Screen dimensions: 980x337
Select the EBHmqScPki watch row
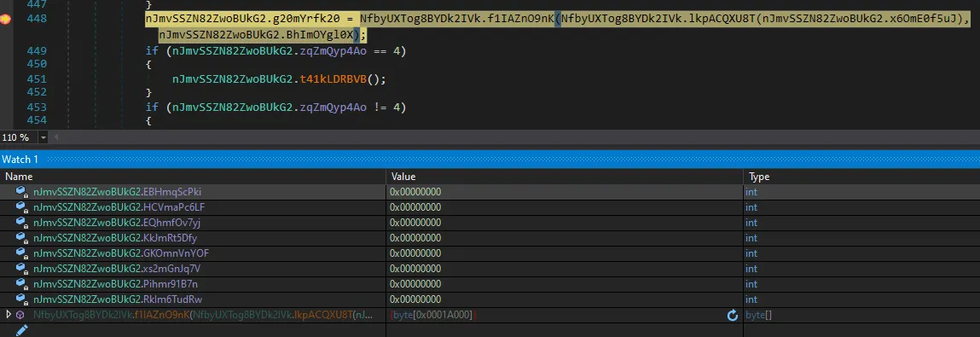[490, 192]
